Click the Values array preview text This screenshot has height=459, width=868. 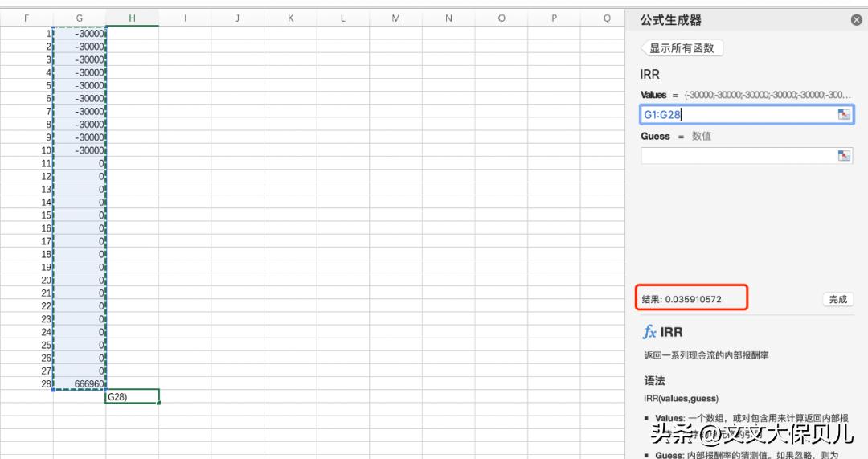coord(768,95)
